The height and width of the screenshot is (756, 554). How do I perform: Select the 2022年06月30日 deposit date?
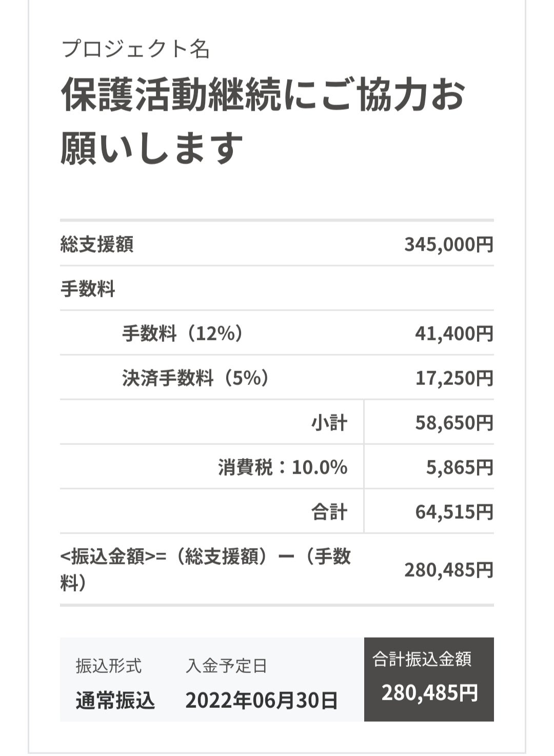click(262, 700)
